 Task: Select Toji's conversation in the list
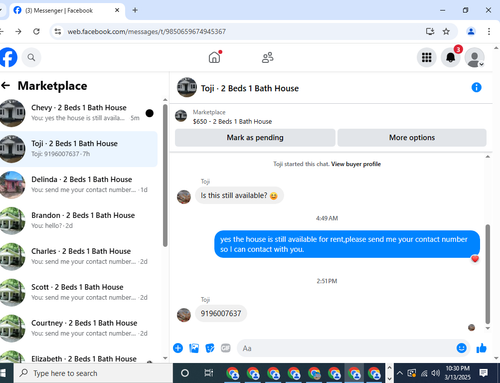click(79, 149)
